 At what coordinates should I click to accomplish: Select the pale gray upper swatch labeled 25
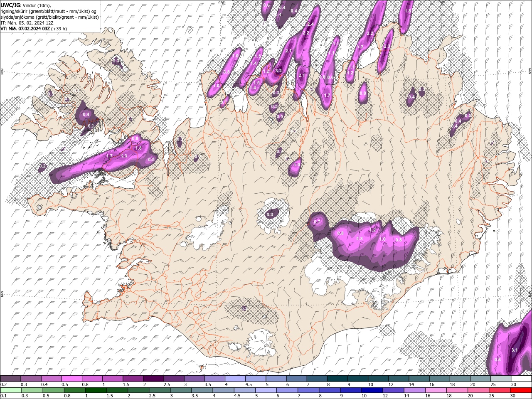[x=501, y=379]
